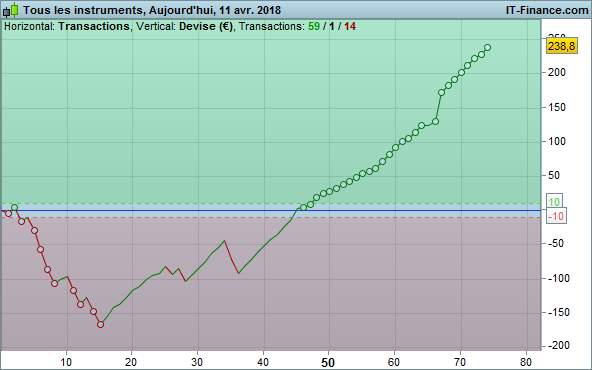The height and width of the screenshot is (370, 592).
Task: Select the green 10 threshold label
Action: point(554,202)
